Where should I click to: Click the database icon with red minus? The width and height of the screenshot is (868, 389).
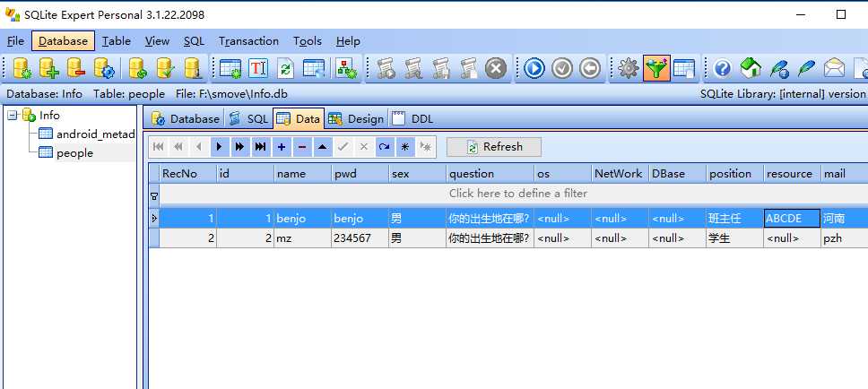76,69
